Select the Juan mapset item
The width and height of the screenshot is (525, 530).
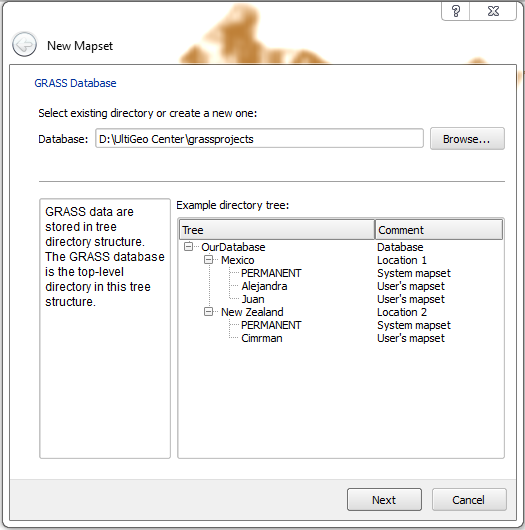(253, 299)
